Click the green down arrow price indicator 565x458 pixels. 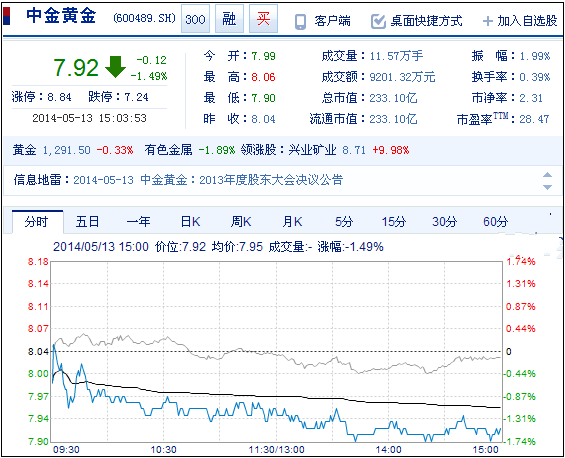click(115, 67)
